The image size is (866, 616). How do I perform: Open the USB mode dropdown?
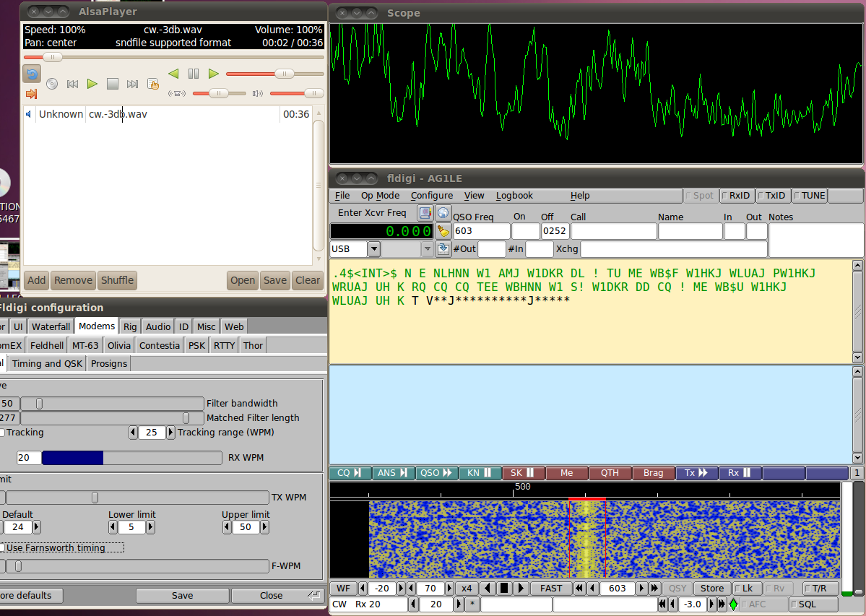click(x=373, y=248)
